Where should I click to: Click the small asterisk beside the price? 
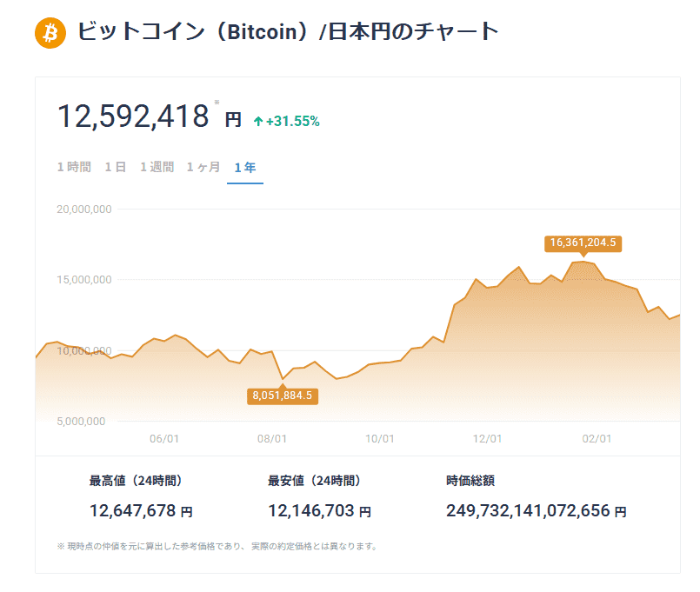click(x=217, y=103)
